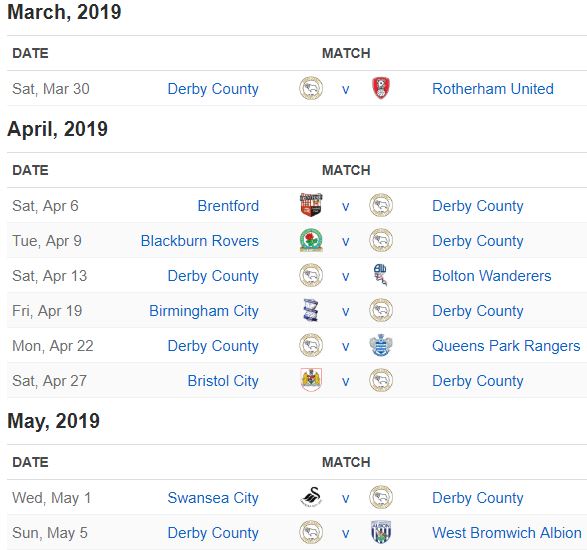Click the West Bromwich Albion crest
This screenshot has height=550, width=587.
(381, 532)
